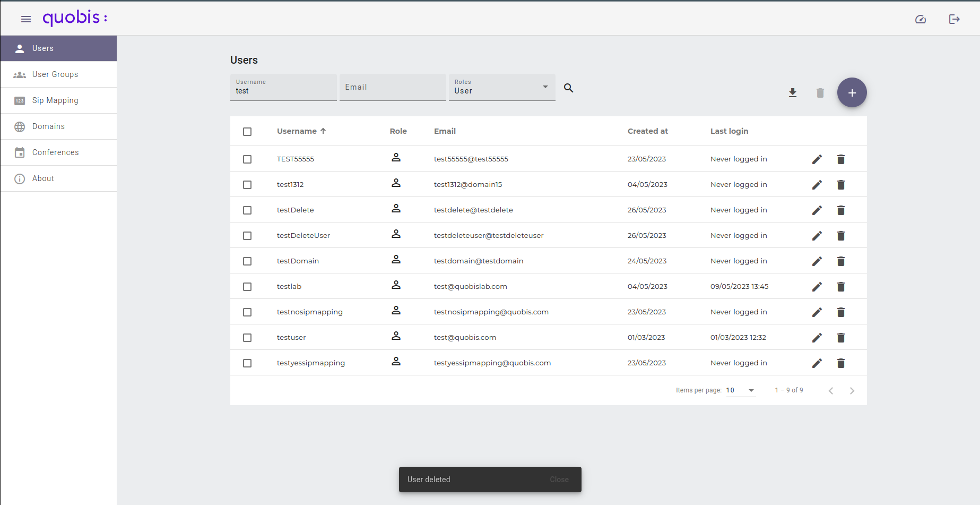The image size is (980, 505).
Task: Edit the TEST55555 user
Action: click(x=817, y=159)
